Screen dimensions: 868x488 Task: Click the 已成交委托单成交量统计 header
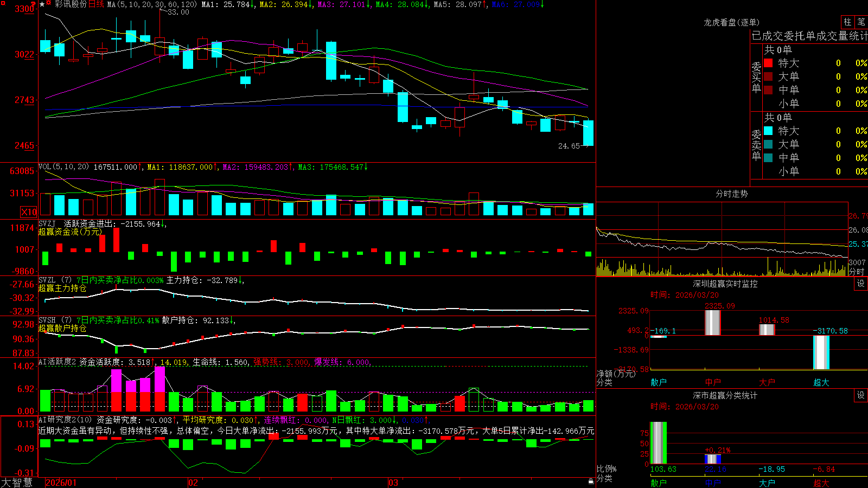[809, 36]
